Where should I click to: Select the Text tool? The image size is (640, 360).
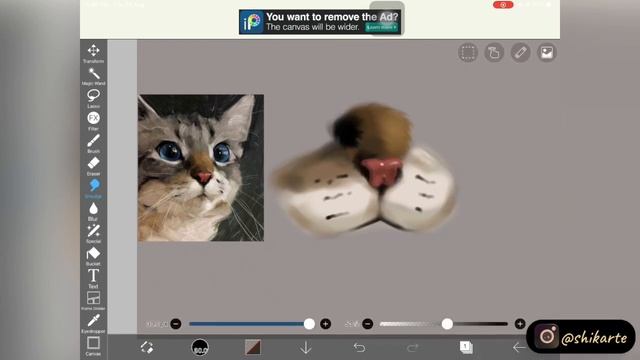point(93,279)
